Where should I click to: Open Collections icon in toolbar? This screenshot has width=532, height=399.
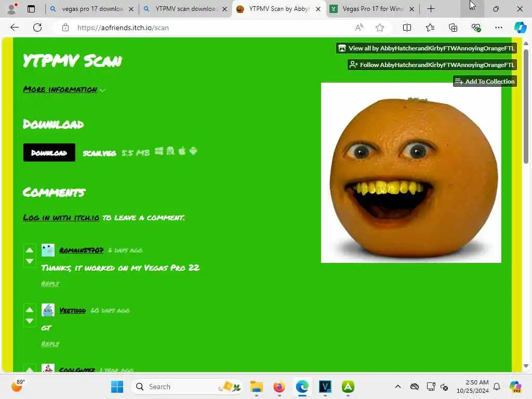[453, 28]
